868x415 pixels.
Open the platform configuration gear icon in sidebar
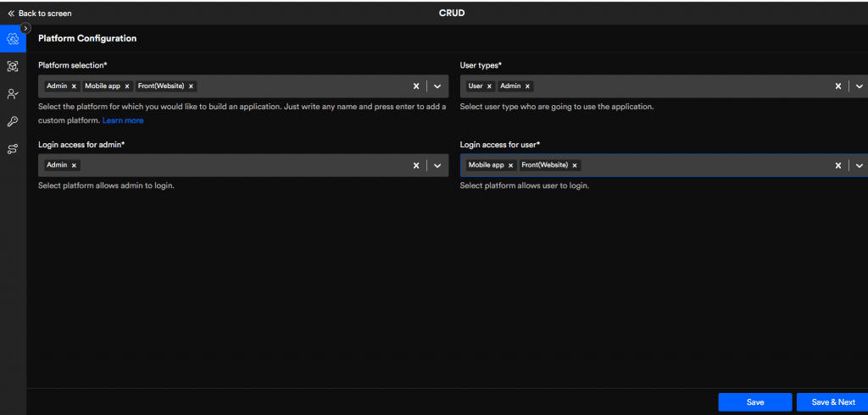click(13, 39)
